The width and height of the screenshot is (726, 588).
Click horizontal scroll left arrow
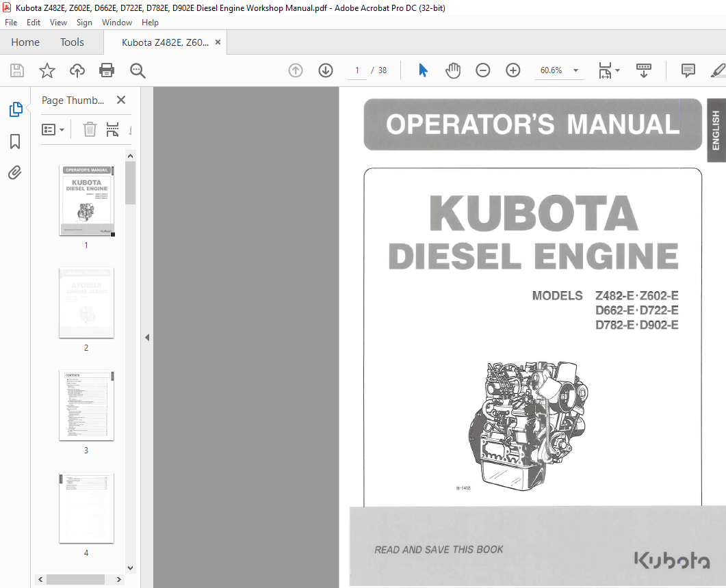(x=41, y=579)
